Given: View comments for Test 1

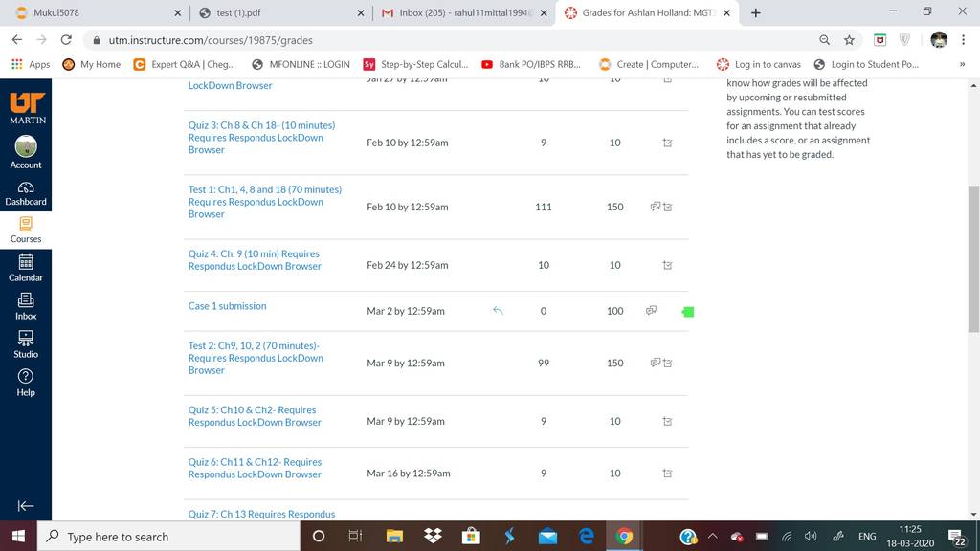Looking at the screenshot, I should click(655, 207).
